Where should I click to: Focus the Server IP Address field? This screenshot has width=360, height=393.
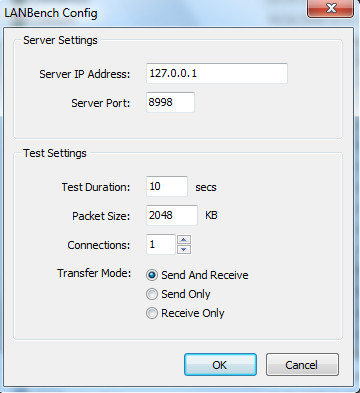pos(217,73)
